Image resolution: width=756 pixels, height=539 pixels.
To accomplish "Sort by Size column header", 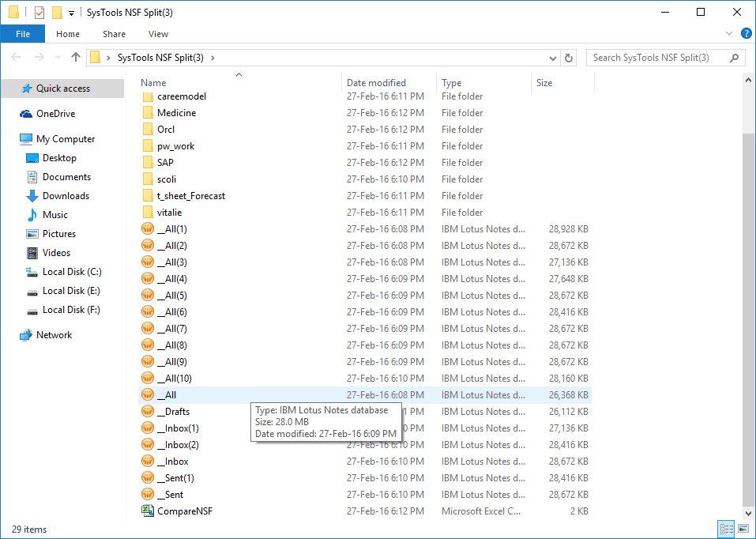I will (562, 82).
